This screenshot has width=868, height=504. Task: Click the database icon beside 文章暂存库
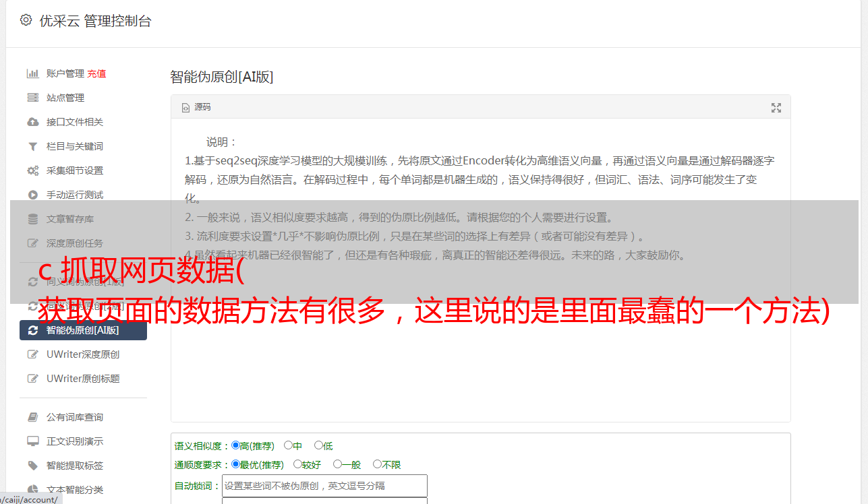tap(32, 219)
